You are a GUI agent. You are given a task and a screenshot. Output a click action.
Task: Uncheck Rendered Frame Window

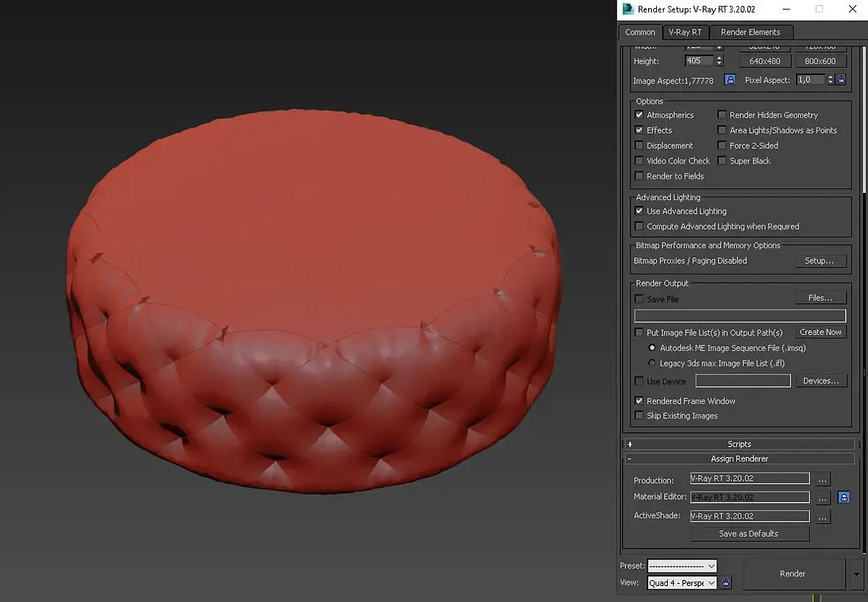pos(638,400)
